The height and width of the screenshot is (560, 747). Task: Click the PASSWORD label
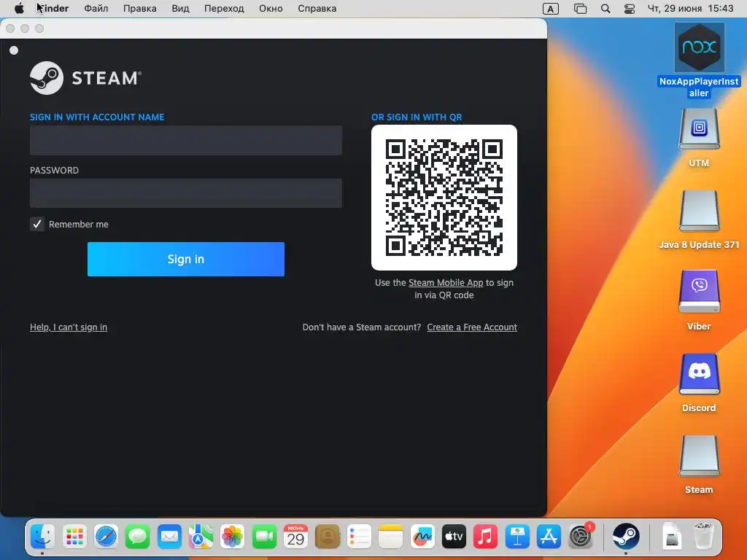coord(54,171)
